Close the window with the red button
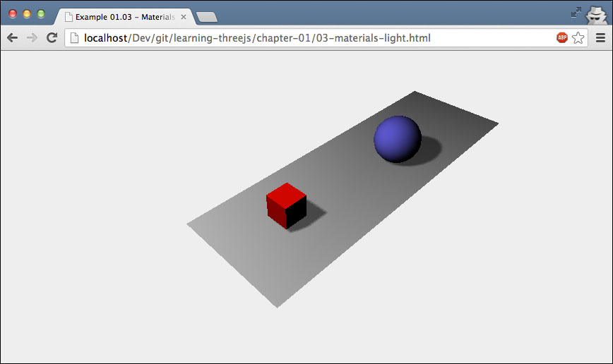The width and height of the screenshot is (613, 364). pos(13,14)
